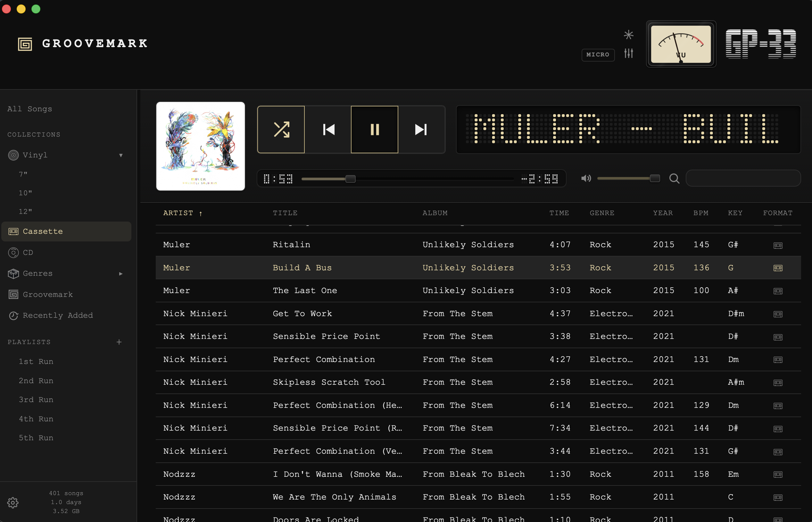
Task: Click cassette format icon for Build A Bus
Action: [x=778, y=268]
